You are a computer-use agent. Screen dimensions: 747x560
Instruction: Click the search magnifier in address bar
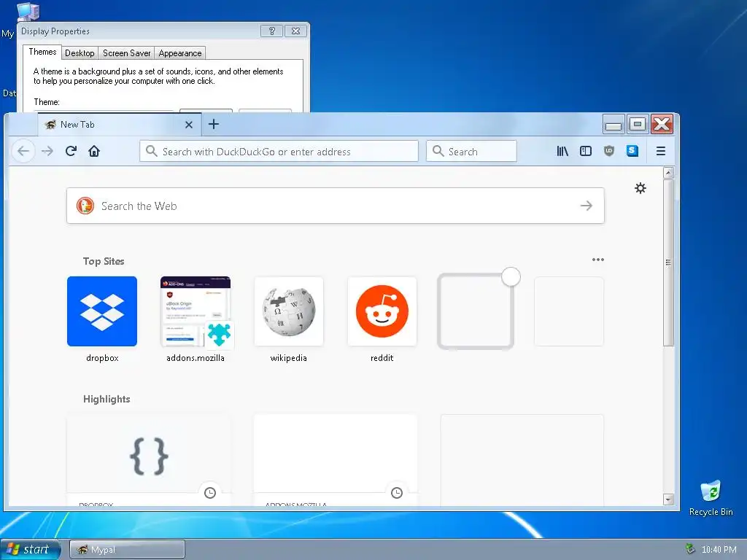pos(152,151)
